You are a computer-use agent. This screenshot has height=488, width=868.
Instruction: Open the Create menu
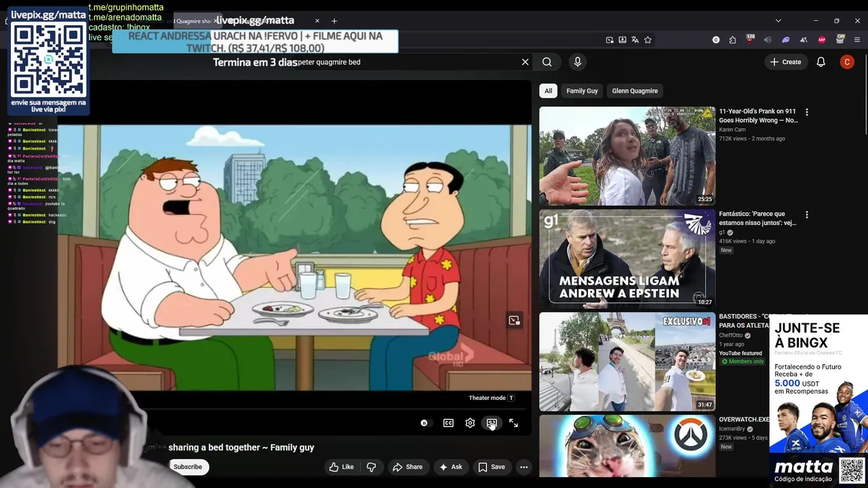[x=785, y=62]
